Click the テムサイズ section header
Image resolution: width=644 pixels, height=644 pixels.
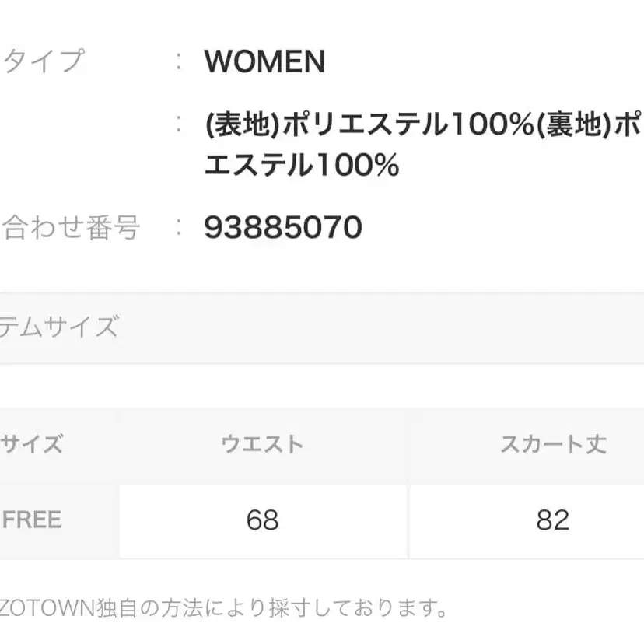click(59, 327)
